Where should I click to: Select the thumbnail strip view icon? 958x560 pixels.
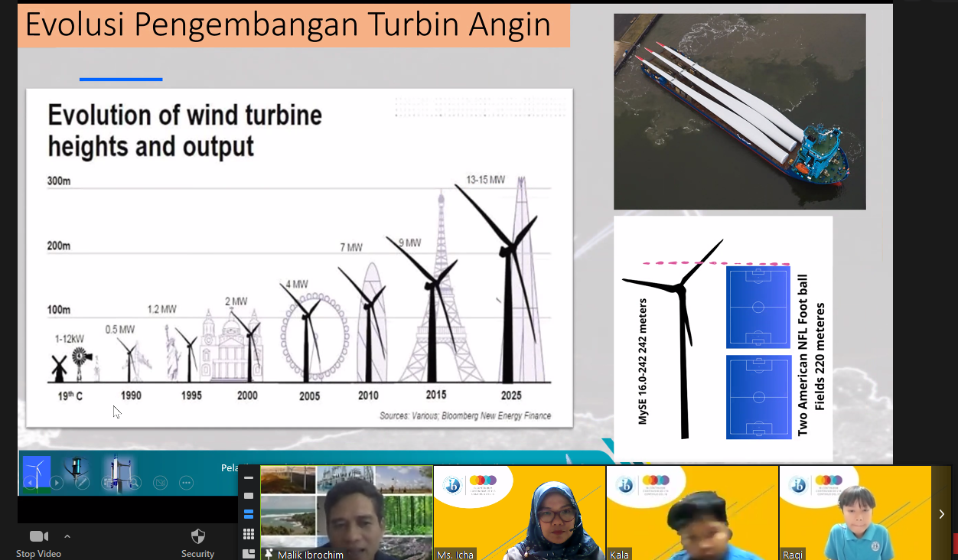point(249,514)
